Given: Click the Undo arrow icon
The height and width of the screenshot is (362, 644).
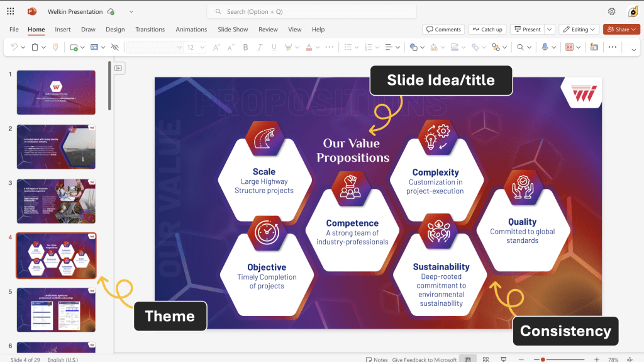Looking at the screenshot, I should (14, 47).
